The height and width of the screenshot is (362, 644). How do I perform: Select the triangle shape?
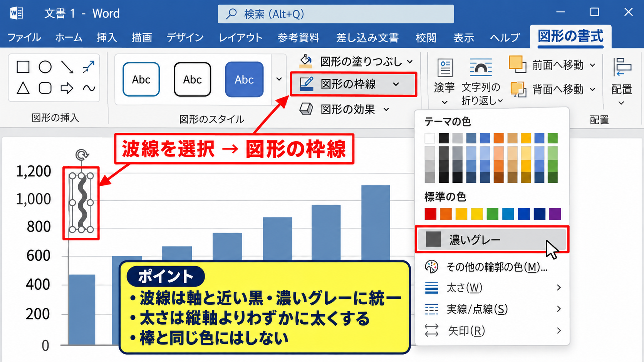pyautogui.click(x=23, y=88)
